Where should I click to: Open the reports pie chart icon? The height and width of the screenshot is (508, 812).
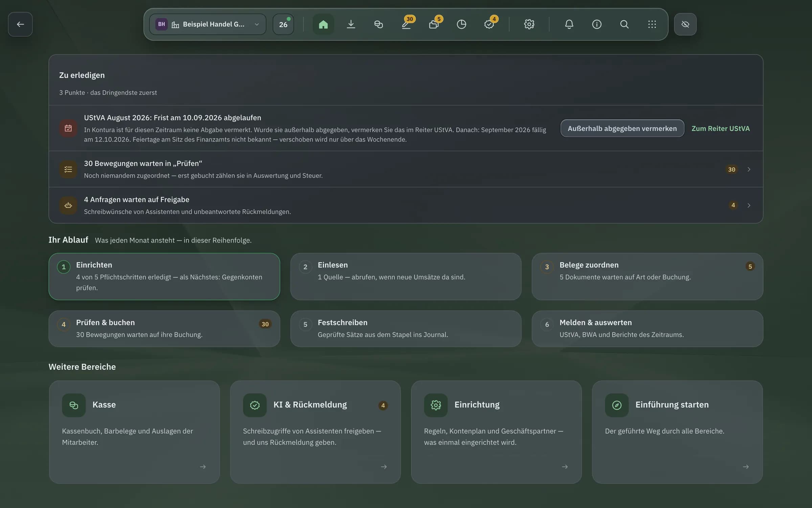(461, 24)
